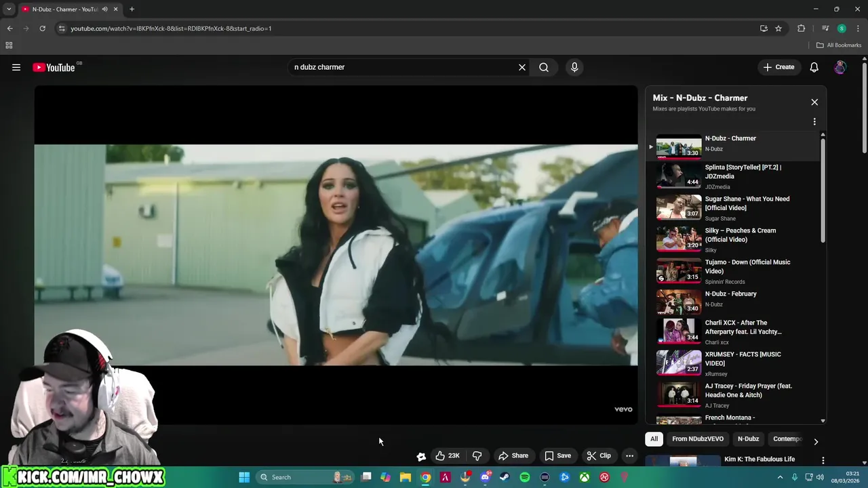868x488 pixels.
Task: Bookmark this page with the star
Action: [x=778, y=28]
